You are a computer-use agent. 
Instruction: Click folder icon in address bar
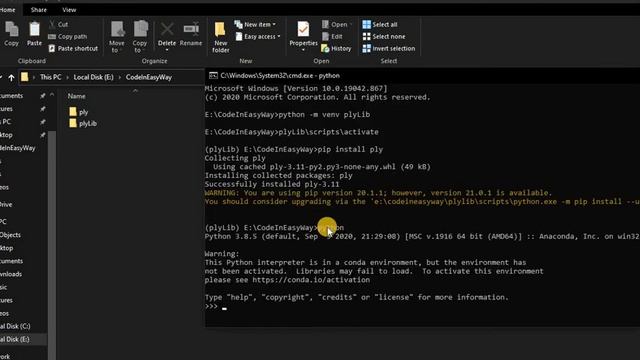24,77
